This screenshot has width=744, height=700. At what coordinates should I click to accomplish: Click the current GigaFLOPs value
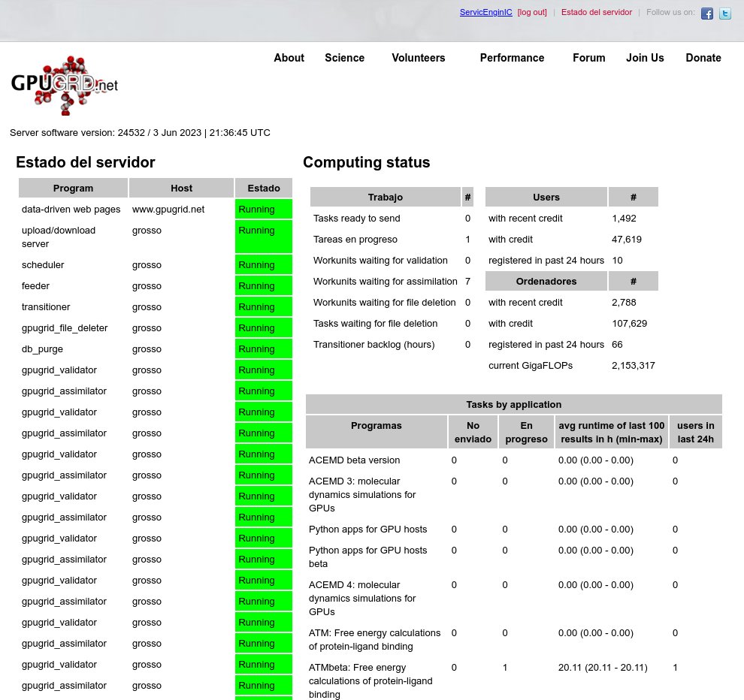(x=633, y=366)
